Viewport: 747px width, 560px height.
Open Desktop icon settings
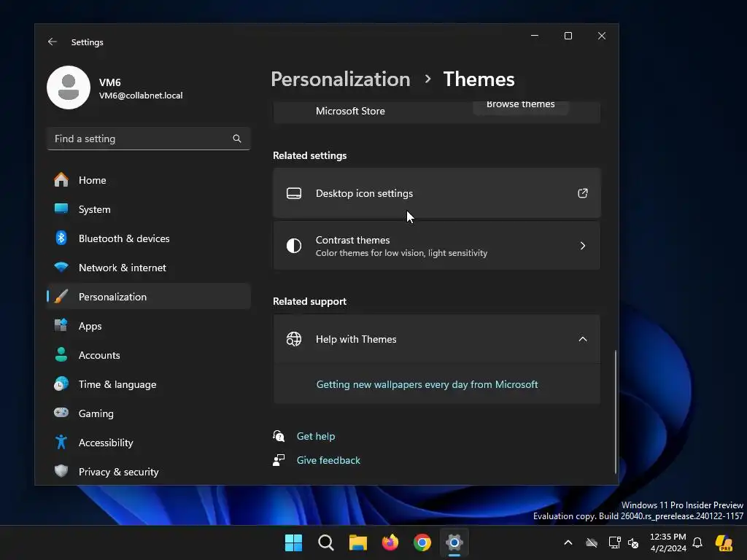[x=436, y=193]
